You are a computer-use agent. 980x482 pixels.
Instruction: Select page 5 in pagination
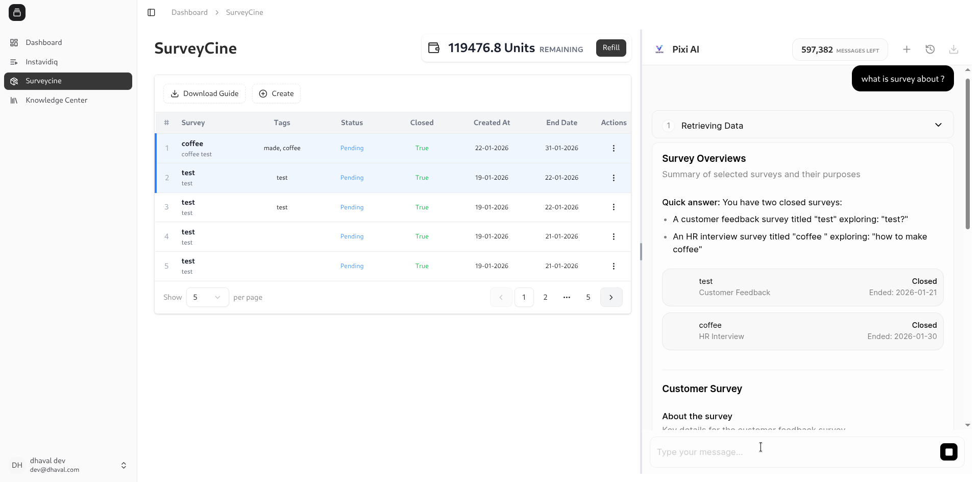(x=588, y=297)
